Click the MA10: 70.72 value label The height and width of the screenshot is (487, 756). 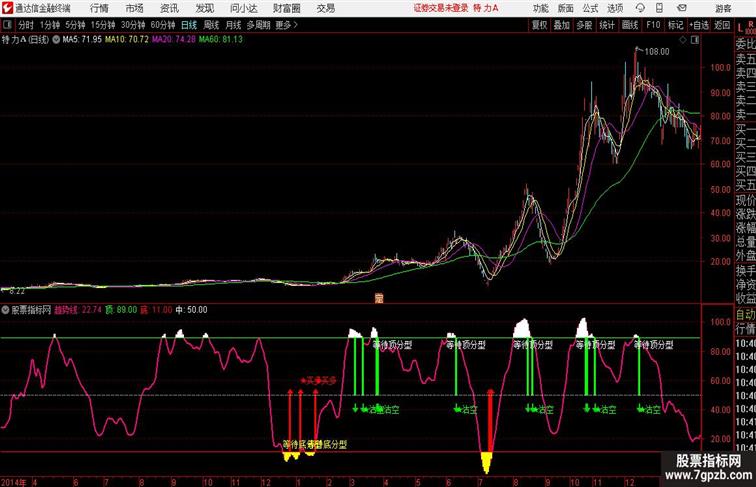tap(127, 40)
